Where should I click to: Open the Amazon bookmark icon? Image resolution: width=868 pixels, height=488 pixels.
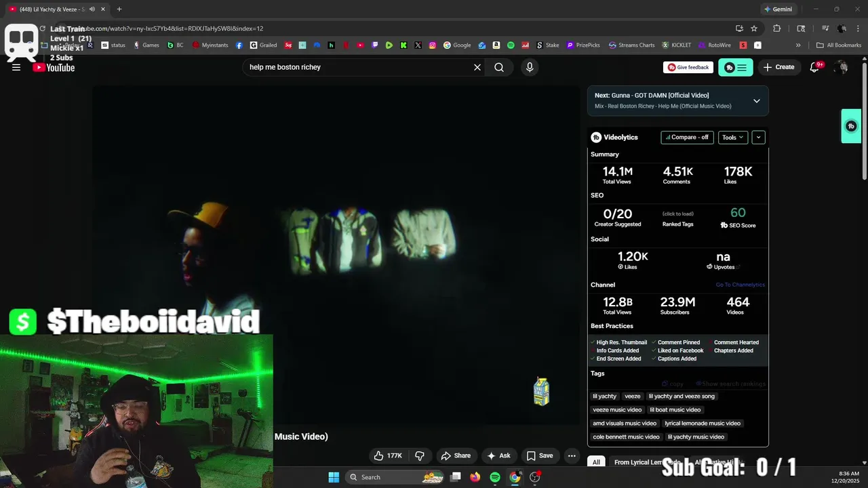496,45
